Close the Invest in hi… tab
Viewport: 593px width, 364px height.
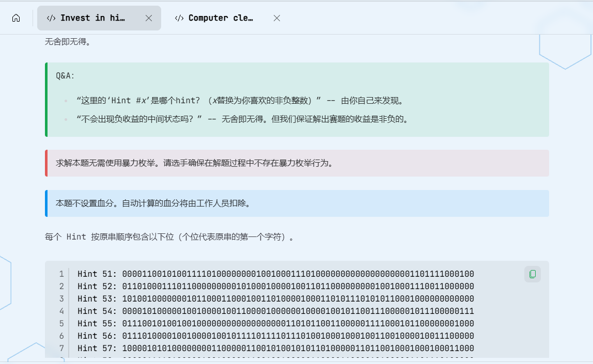[149, 18]
